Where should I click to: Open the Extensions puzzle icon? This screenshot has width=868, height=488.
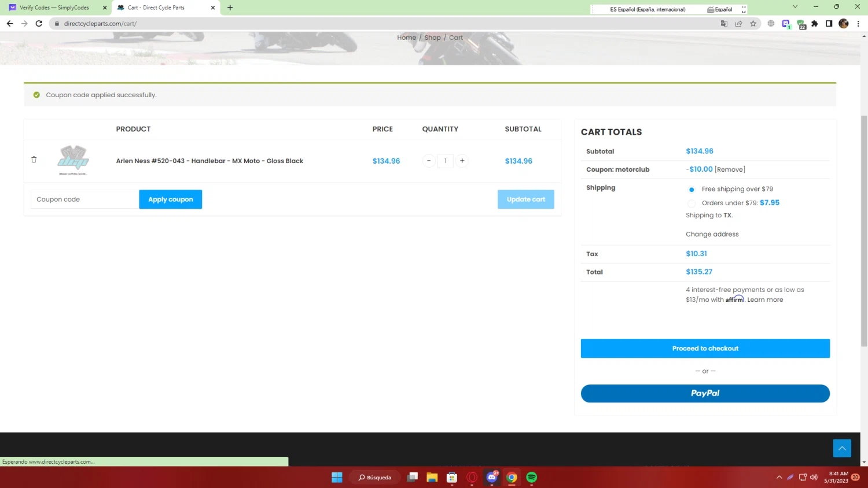click(815, 24)
